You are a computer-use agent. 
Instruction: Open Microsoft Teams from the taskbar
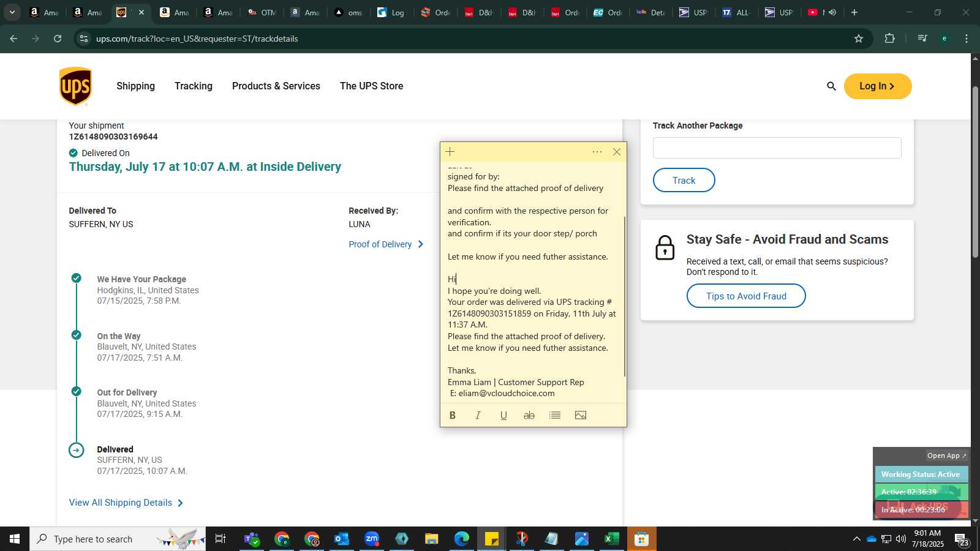[x=252, y=539]
